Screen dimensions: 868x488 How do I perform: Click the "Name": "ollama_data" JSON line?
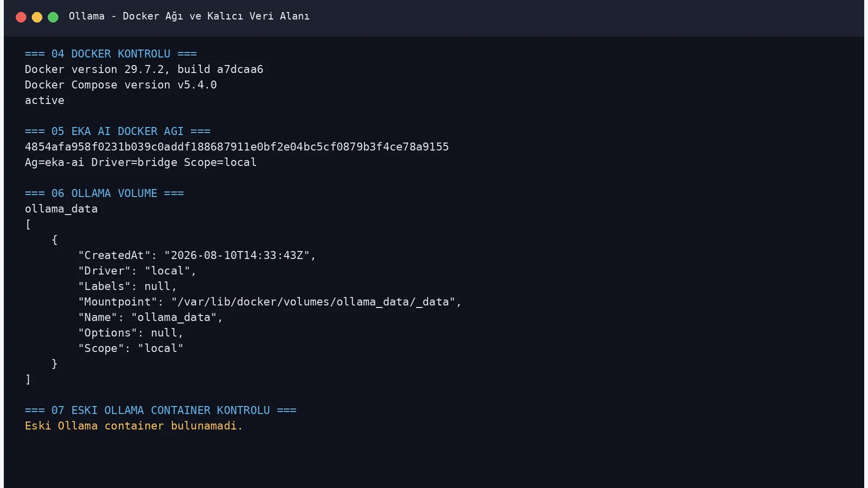[150, 318]
